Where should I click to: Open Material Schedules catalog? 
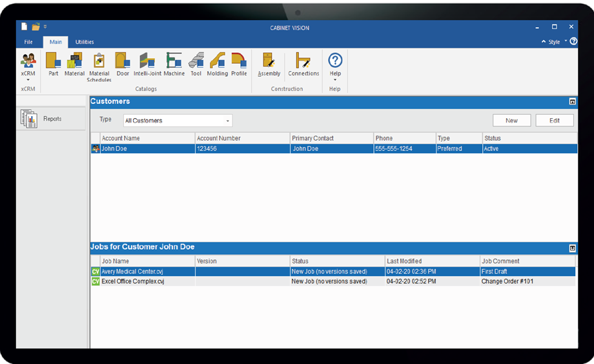pos(99,66)
